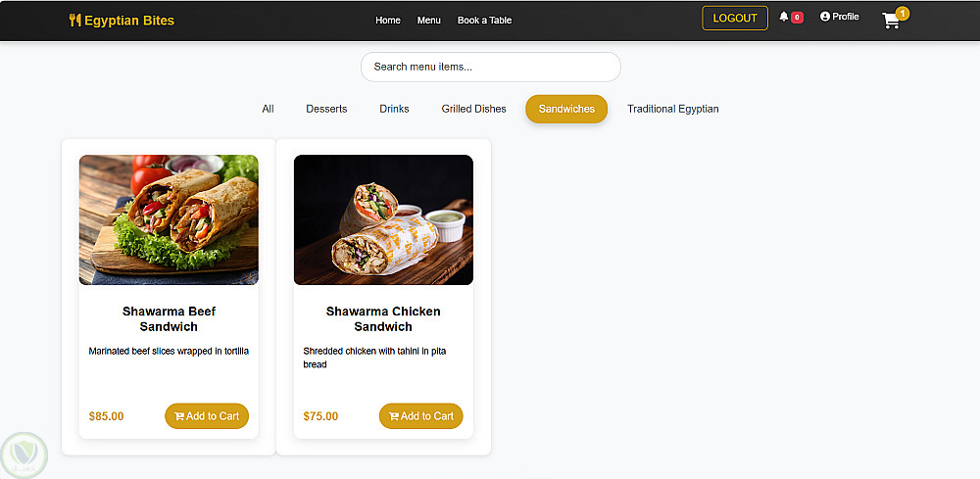Screen dimensions: 980x479
Task: Click the Shawarma Beef Sandwich photo
Action: [169, 219]
